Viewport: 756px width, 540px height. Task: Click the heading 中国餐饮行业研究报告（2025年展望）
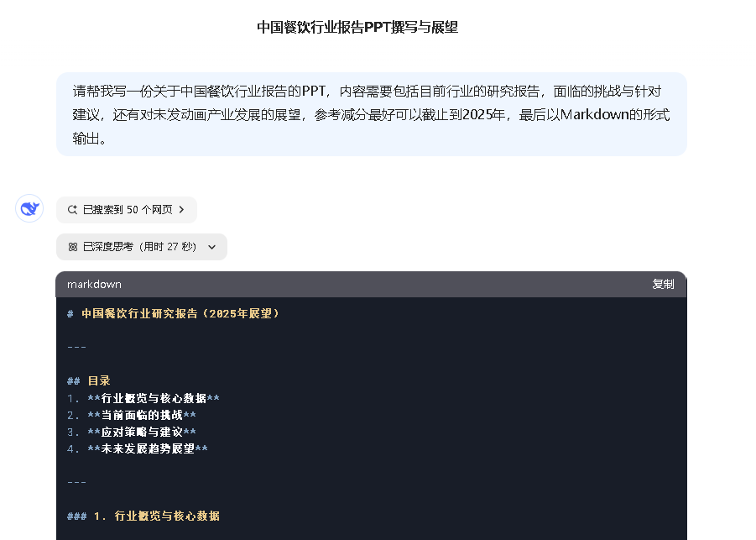tap(180, 313)
